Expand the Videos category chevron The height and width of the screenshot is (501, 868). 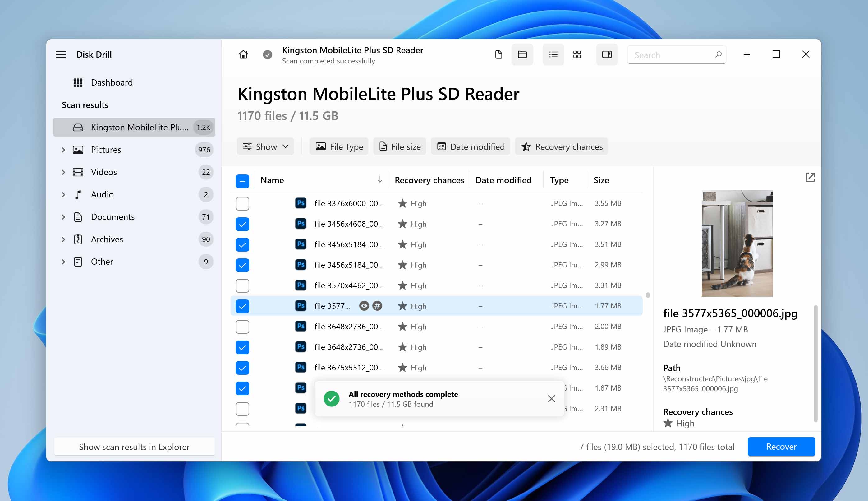(63, 172)
